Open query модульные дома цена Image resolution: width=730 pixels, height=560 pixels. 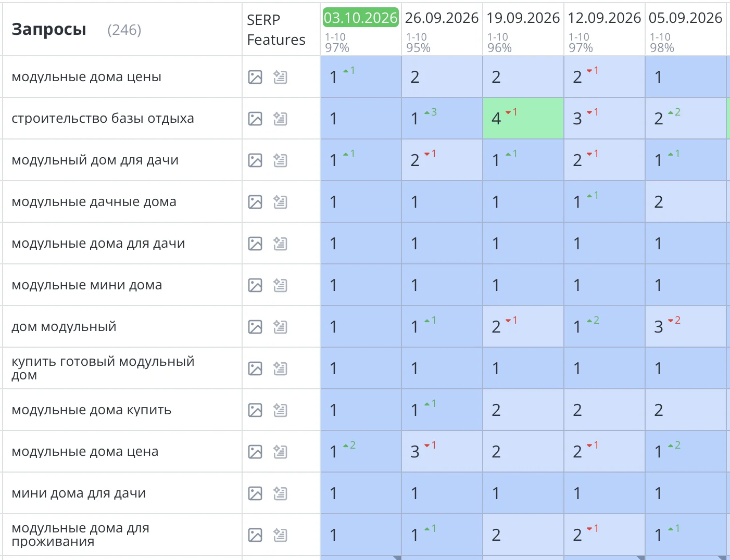[x=85, y=451]
